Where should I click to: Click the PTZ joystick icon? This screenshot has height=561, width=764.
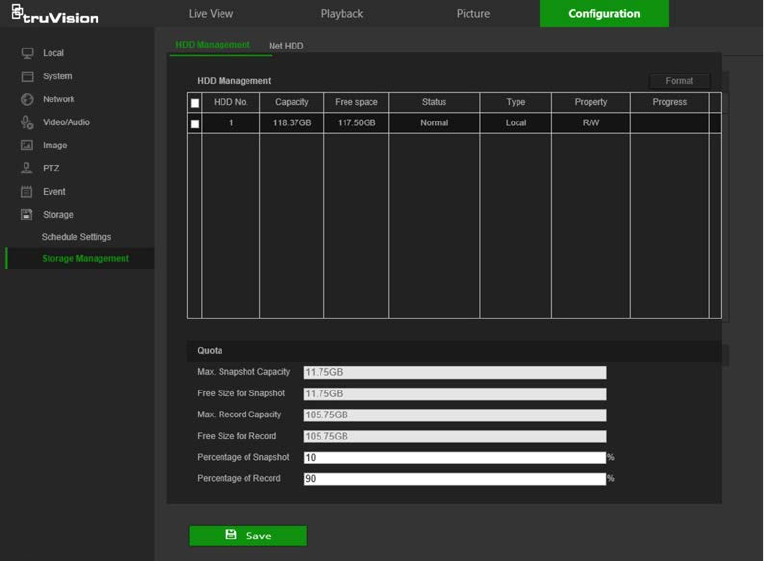coord(27,168)
